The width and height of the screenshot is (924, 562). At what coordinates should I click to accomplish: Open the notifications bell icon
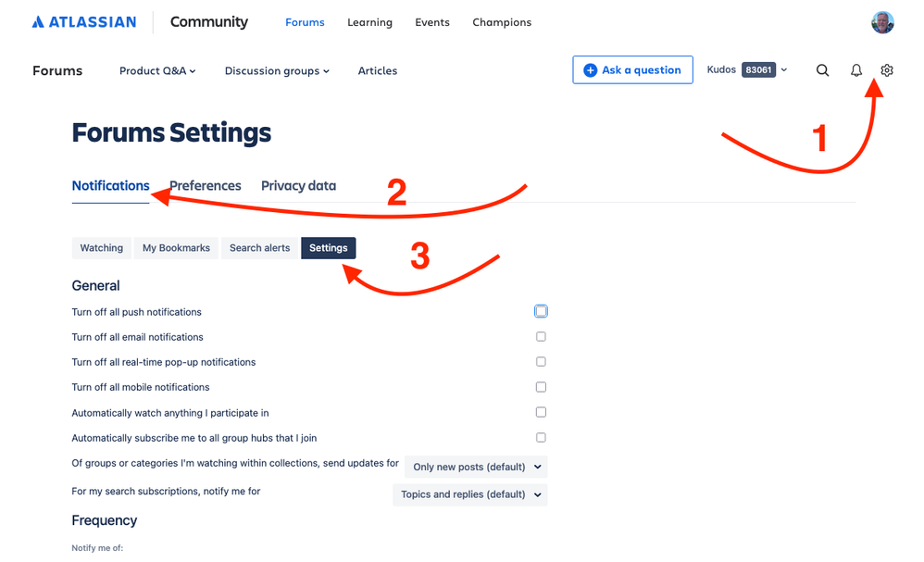click(855, 70)
